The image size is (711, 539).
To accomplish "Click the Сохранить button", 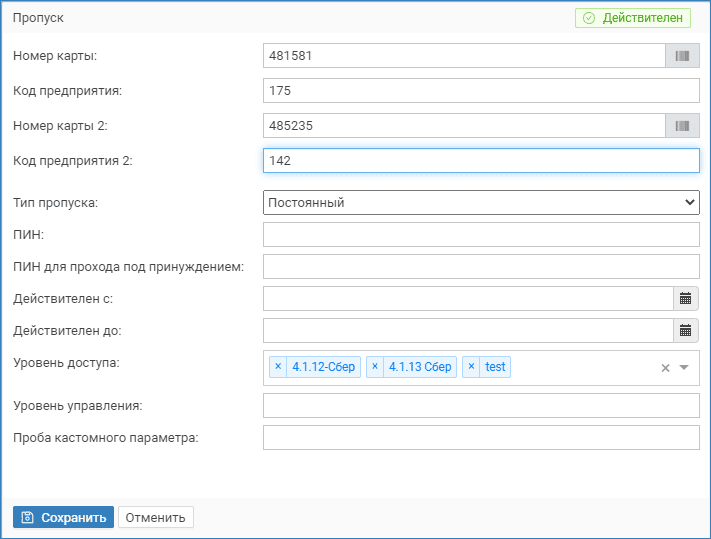I will (63, 517).
